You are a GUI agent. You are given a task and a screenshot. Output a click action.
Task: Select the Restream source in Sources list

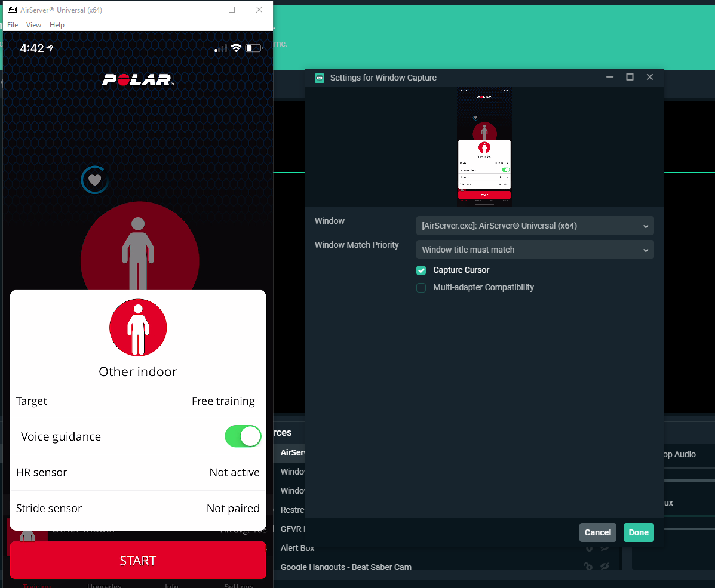pyautogui.click(x=292, y=510)
